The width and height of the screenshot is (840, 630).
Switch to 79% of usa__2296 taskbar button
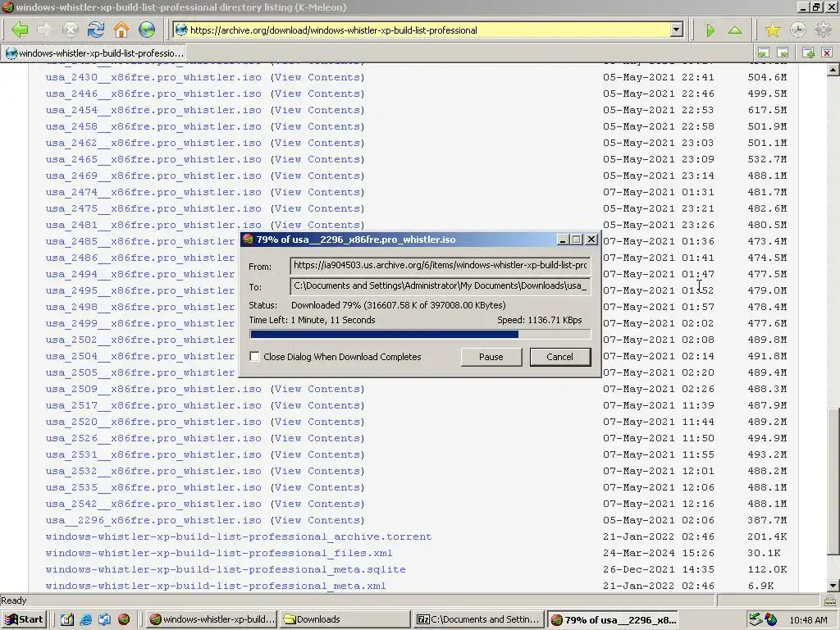pos(613,619)
